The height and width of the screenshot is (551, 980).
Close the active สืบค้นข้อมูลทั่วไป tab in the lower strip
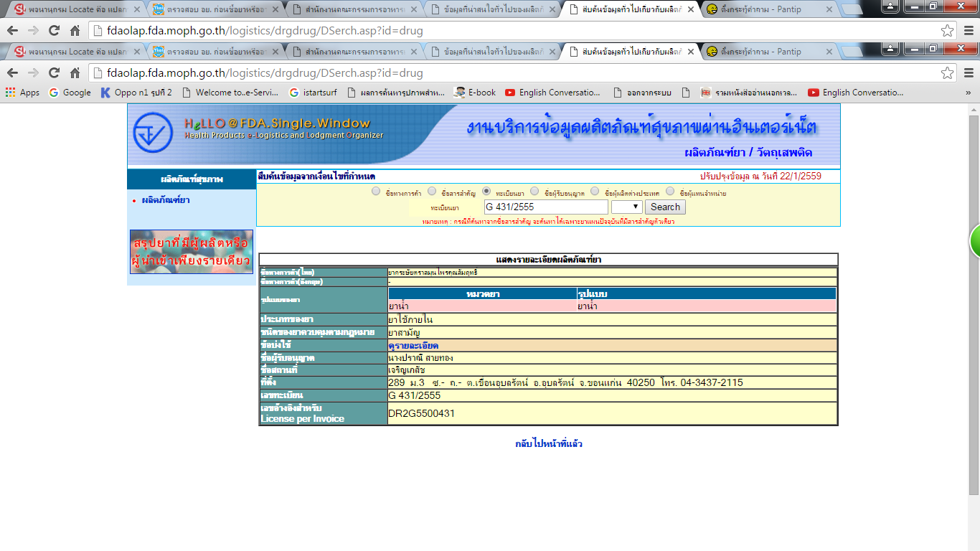coord(691,52)
